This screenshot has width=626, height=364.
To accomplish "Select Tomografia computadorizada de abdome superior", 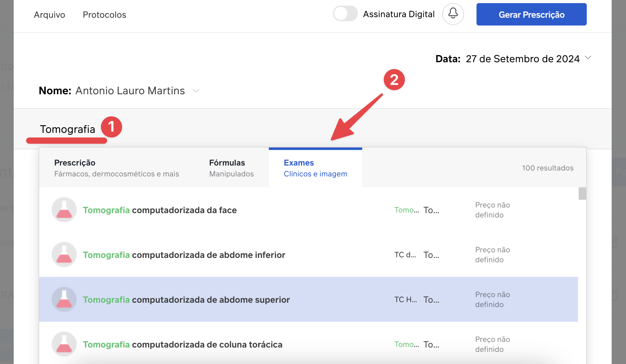I will pyautogui.click(x=186, y=300).
